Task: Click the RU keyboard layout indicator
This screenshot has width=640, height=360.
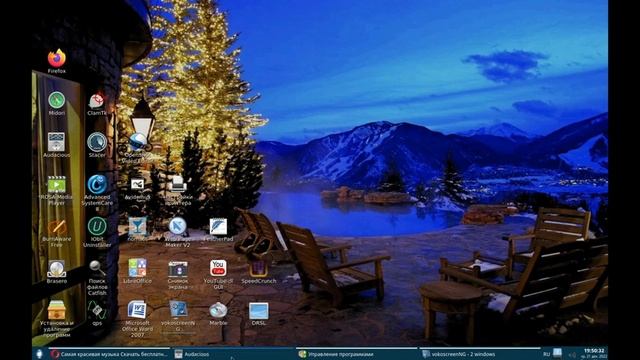Action: pyautogui.click(x=547, y=354)
